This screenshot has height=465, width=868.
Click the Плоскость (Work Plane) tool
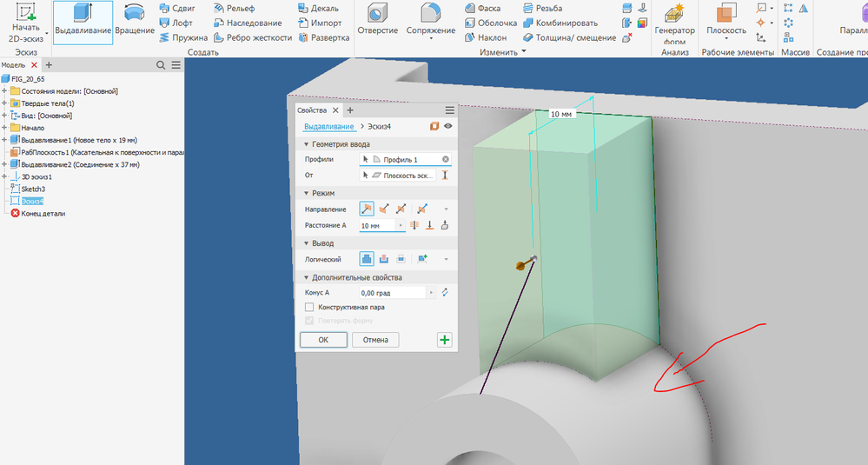coord(726,19)
